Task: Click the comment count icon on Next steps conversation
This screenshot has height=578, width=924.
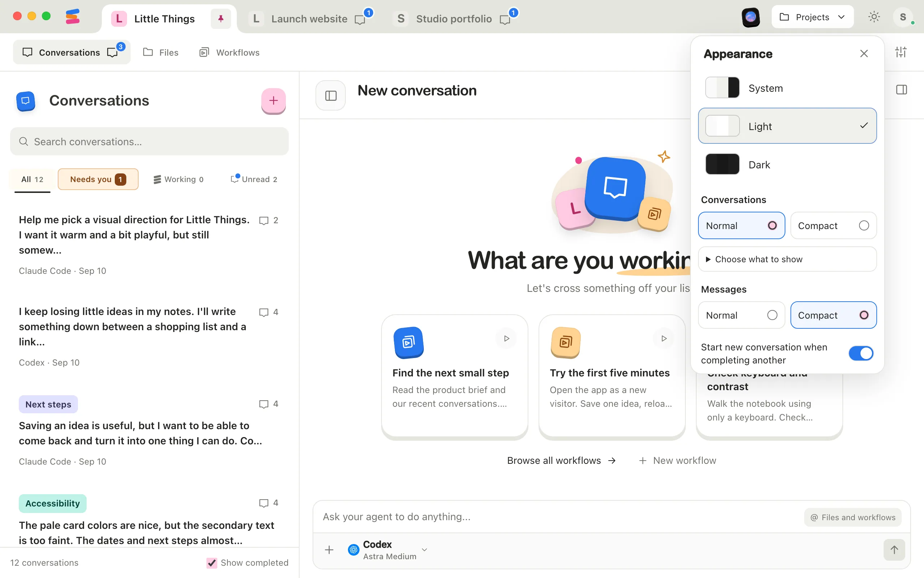Action: pos(264,404)
